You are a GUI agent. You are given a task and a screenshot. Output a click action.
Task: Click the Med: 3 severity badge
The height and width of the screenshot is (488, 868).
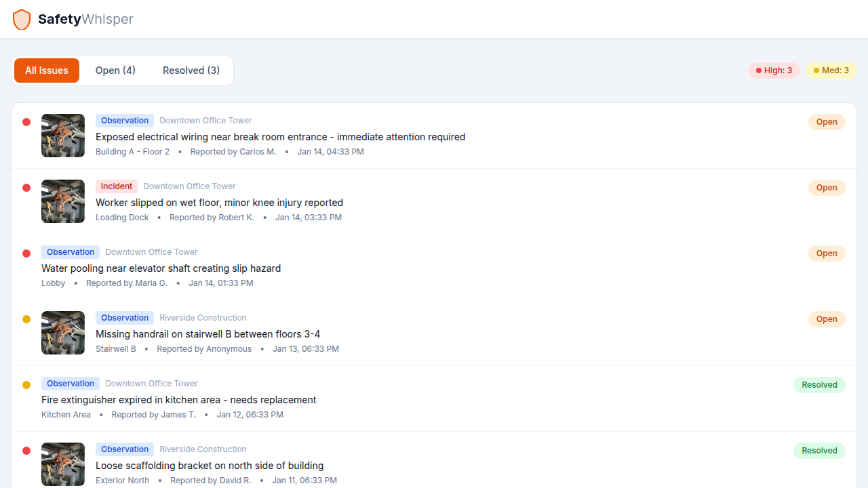831,70
